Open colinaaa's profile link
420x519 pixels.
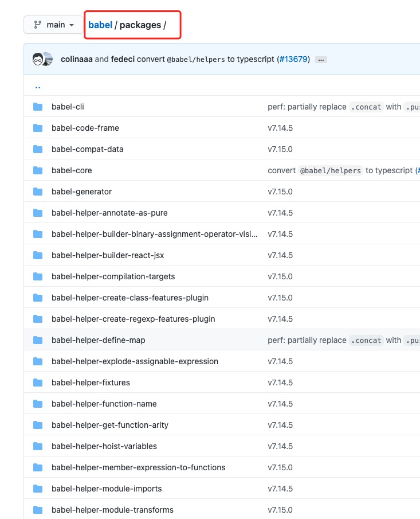(76, 59)
